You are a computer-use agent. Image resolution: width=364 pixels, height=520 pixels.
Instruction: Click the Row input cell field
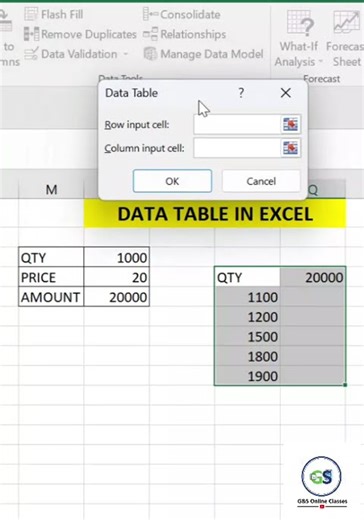click(x=237, y=125)
